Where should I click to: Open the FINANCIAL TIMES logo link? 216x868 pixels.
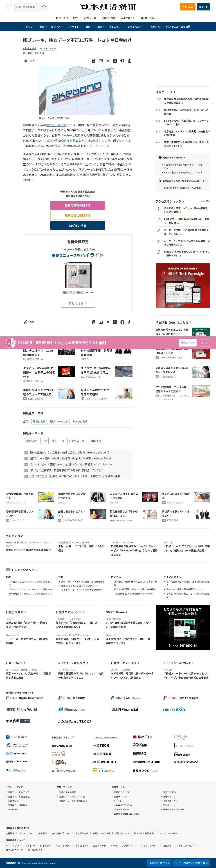tap(74, 721)
